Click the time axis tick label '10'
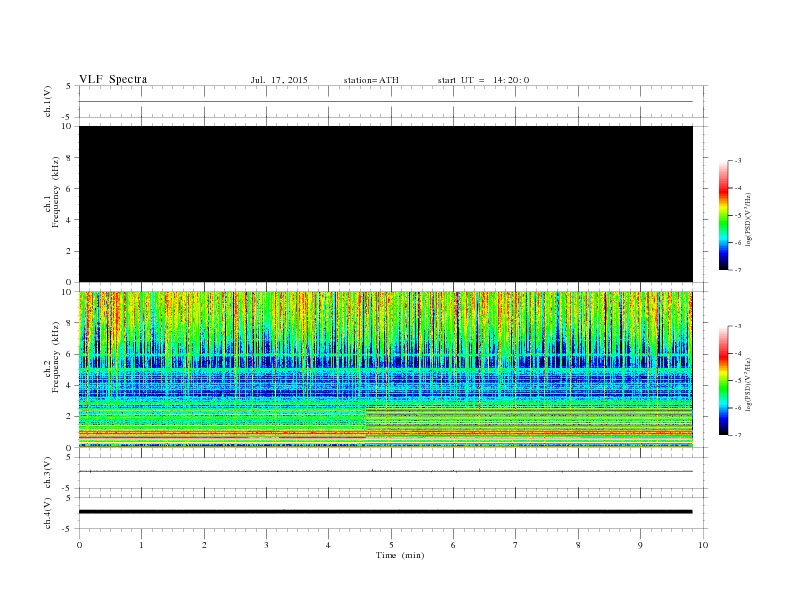The height and width of the screenshot is (612, 792). click(x=703, y=545)
